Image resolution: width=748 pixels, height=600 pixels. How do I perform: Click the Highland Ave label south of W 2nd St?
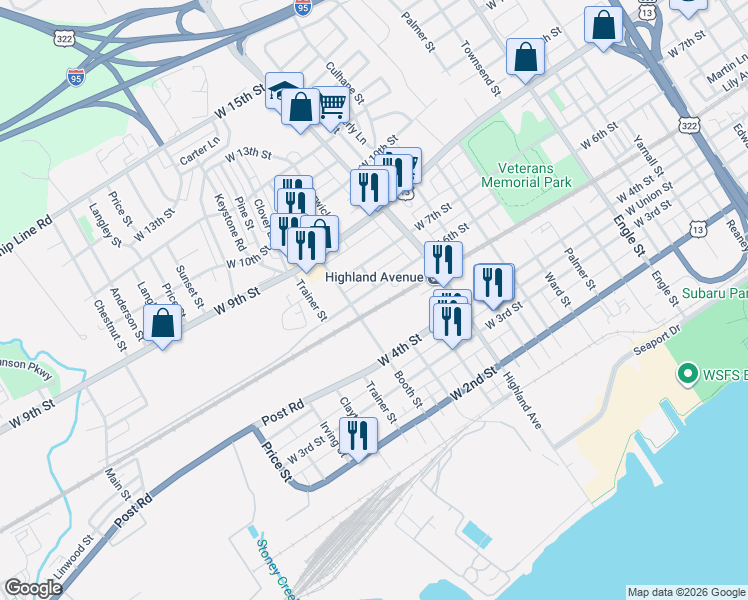(522, 401)
